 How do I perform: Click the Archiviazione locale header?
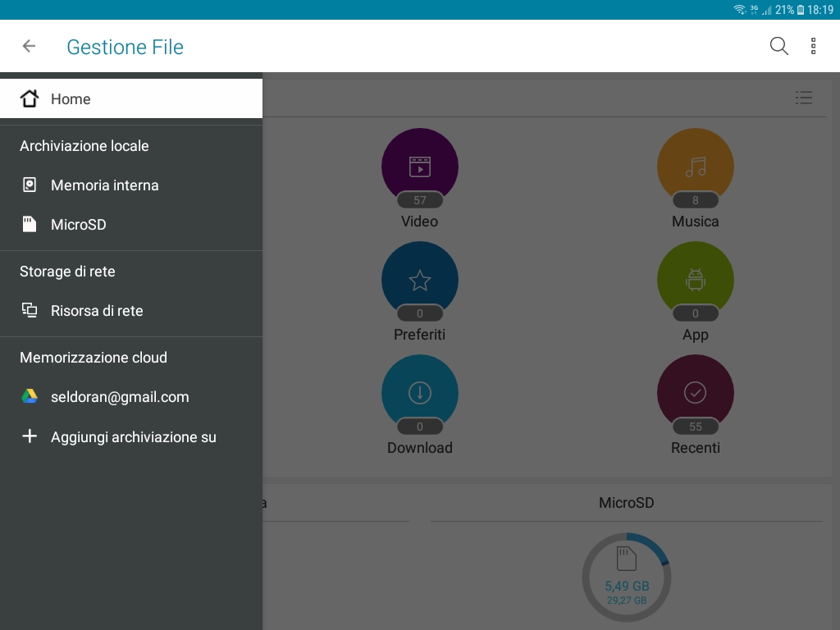point(84,146)
